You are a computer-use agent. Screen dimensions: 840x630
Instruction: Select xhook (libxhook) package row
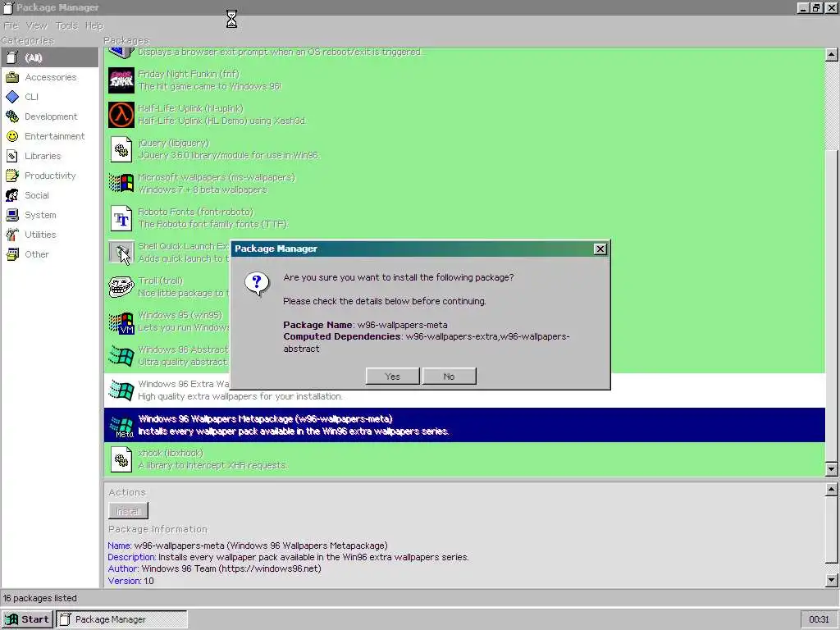coord(464,459)
